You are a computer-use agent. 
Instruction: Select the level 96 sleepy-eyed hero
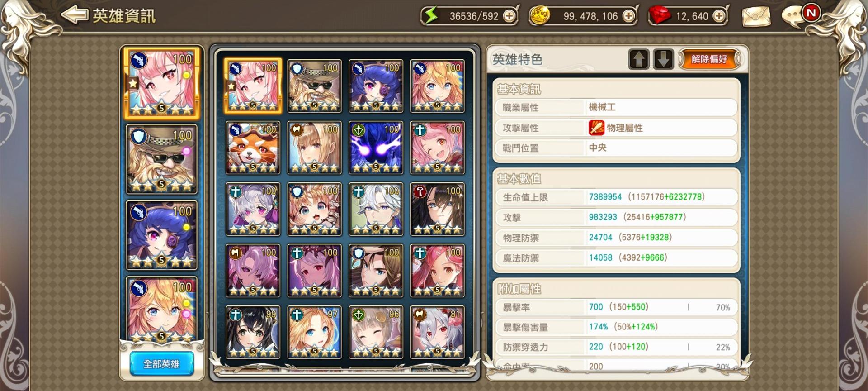[376, 332]
